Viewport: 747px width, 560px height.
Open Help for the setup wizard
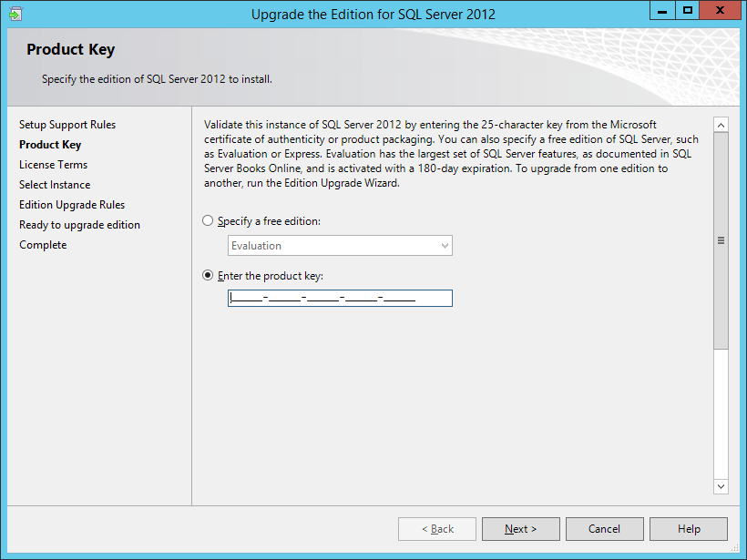pyautogui.click(x=689, y=529)
